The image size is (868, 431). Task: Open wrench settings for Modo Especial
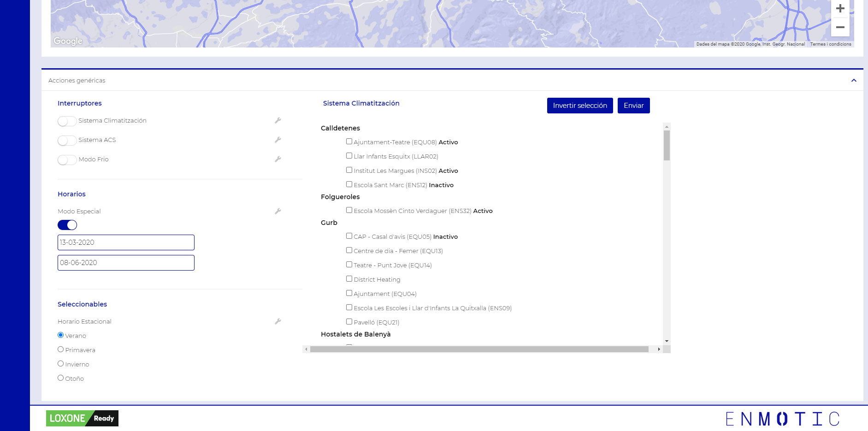click(x=278, y=211)
